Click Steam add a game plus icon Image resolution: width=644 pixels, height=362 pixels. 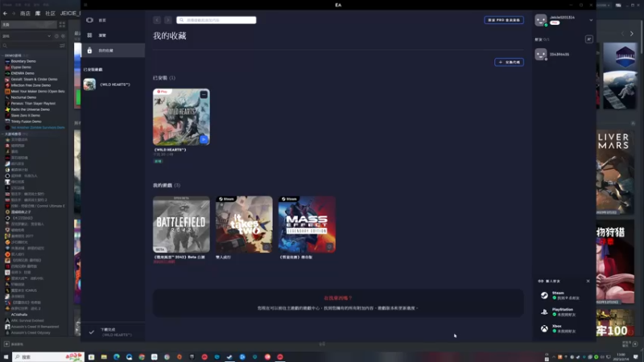(6, 344)
